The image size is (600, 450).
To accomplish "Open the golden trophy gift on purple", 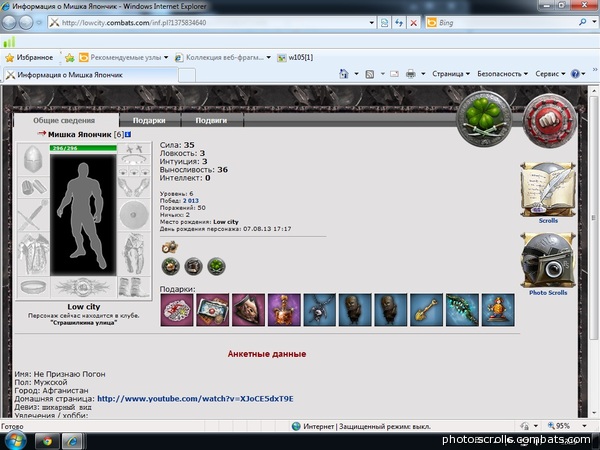I will (x=284, y=310).
